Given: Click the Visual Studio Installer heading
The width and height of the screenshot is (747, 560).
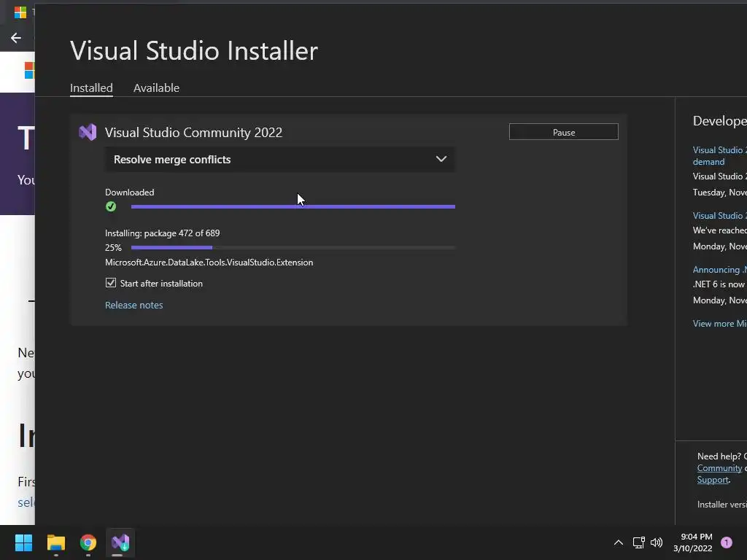Looking at the screenshot, I should tap(194, 50).
